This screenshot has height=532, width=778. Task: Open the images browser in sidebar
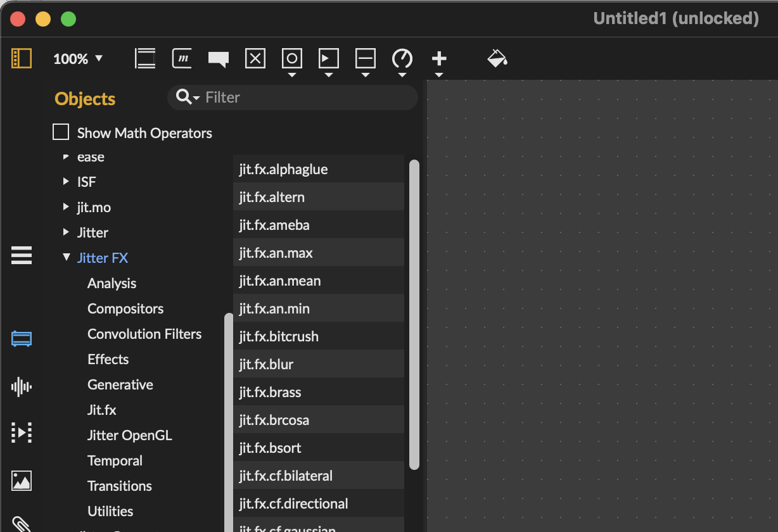click(x=22, y=480)
